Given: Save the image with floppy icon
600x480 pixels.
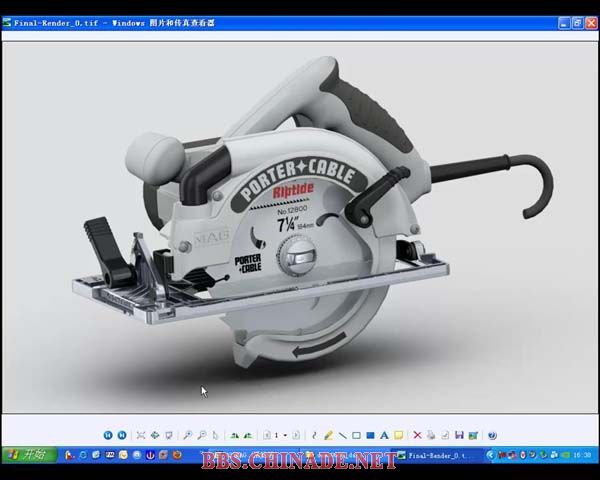Looking at the screenshot, I should pyautogui.click(x=459, y=435).
